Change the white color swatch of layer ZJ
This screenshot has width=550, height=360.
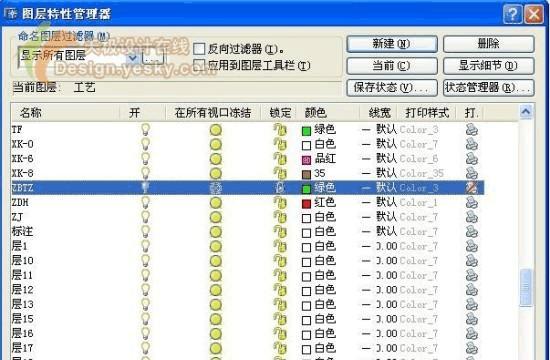tap(306, 219)
